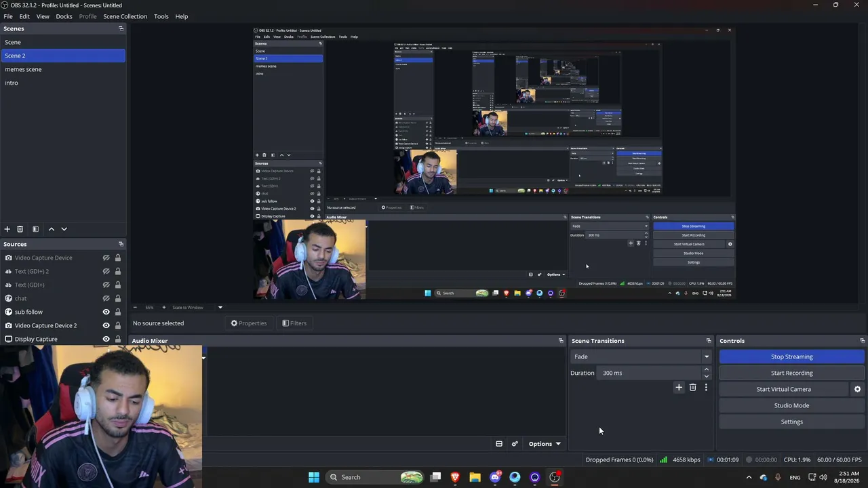
Task: Open Windows Start menu
Action: (x=313, y=477)
